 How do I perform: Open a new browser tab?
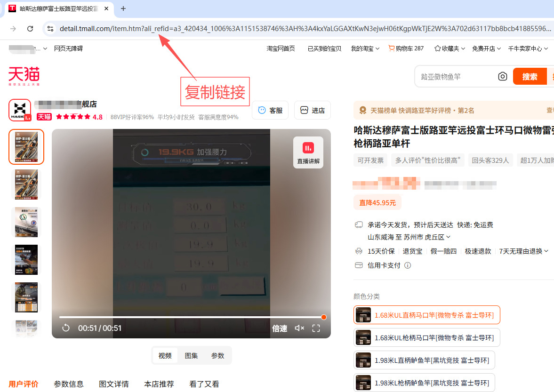(123, 8)
